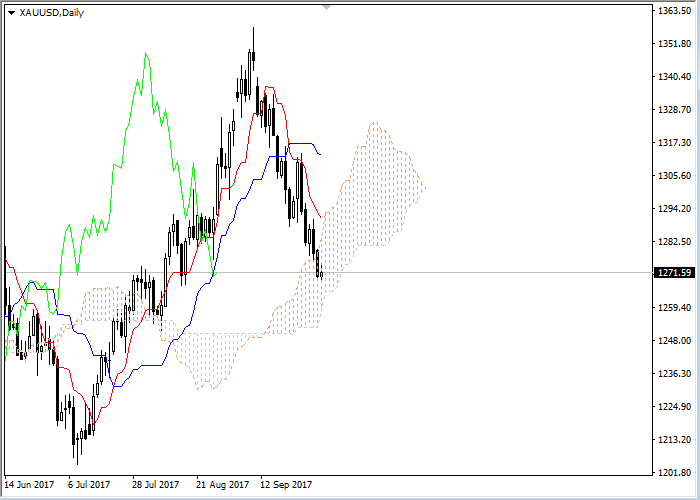
Task: Click price level 1294.20 on the scale
Action: point(675,209)
